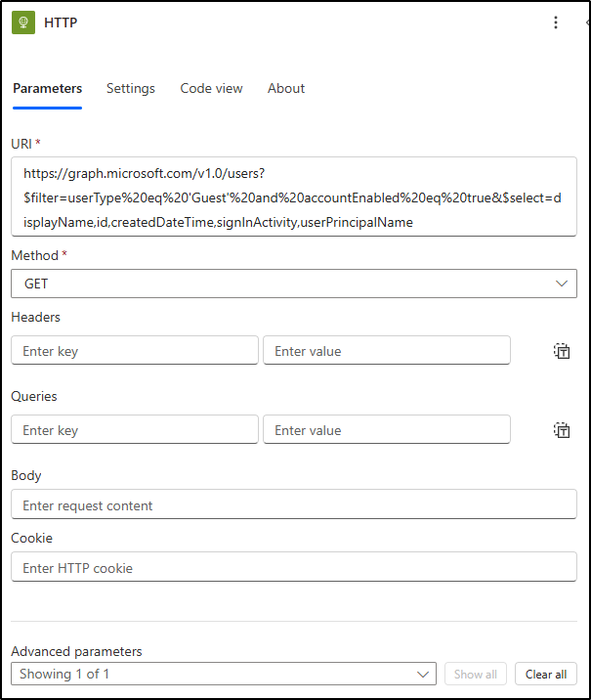Image resolution: width=591 pixels, height=700 pixels.
Task: Switch Headers to text mode icon
Action: click(x=562, y=351)
